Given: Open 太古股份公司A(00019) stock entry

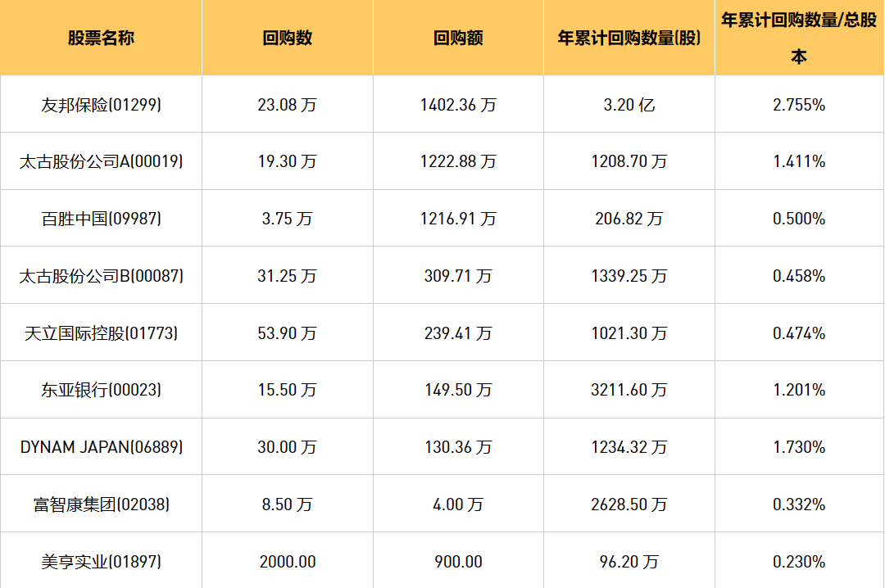Looking at the screenshot, I should (101, 161).
